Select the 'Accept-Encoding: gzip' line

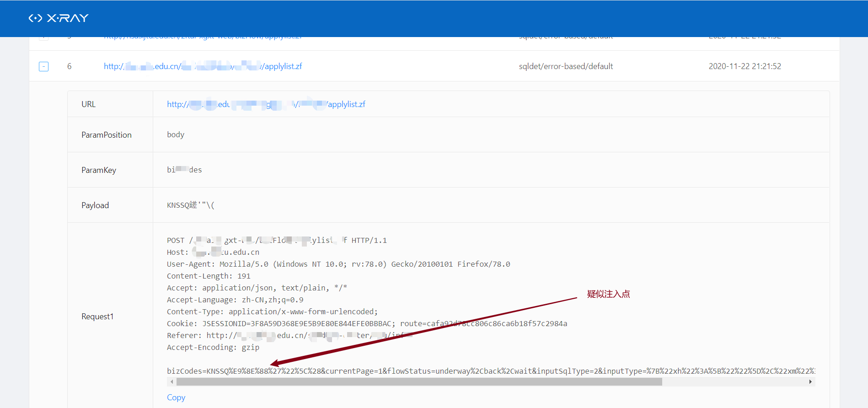(x=213, y=347)
